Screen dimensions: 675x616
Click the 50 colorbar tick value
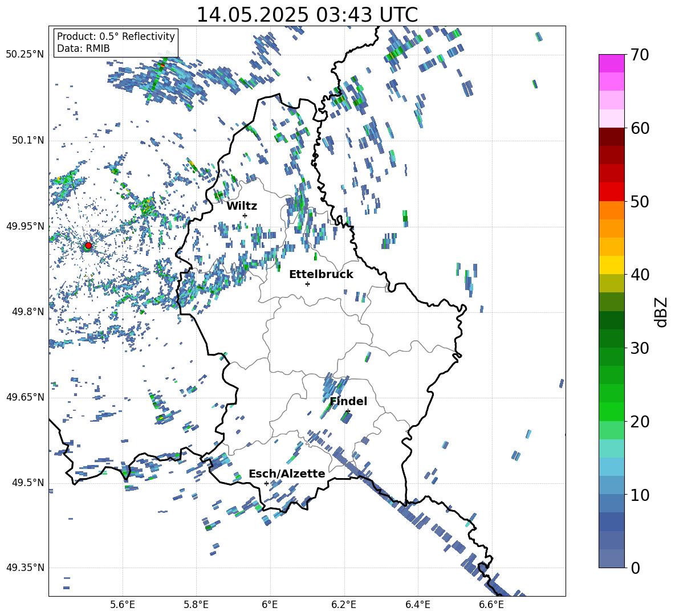point(640,202)
